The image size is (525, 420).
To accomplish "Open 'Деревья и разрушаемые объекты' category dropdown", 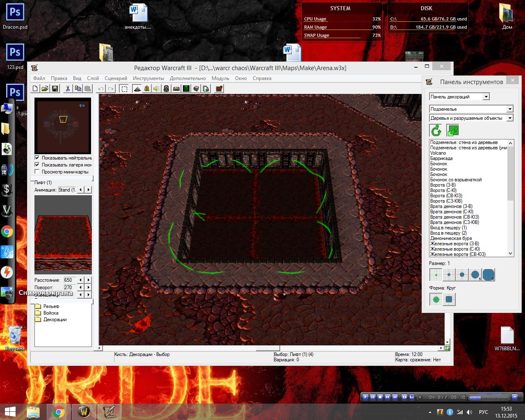I will pyautogui.click(x=471, y=118).
